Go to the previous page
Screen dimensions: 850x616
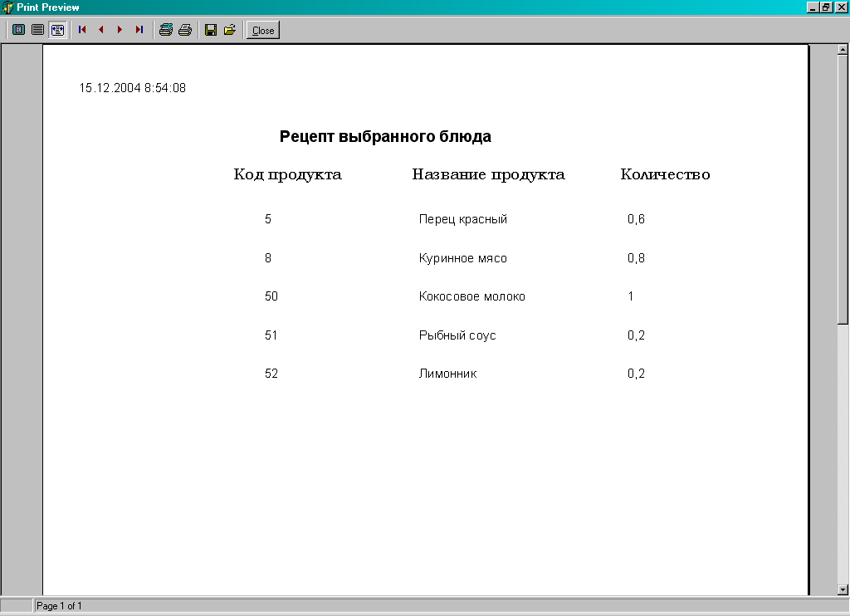pyautogui.click(x=101, y=30)
